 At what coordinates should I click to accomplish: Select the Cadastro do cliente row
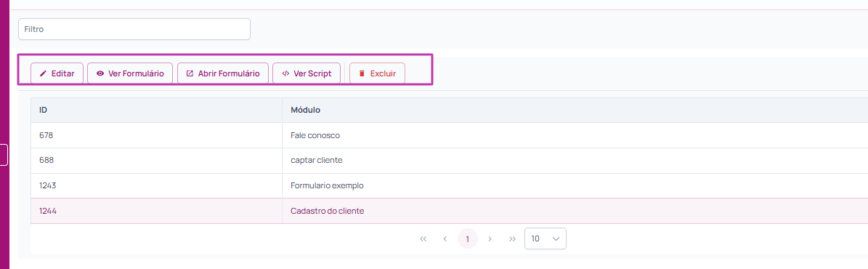(449, 211)
